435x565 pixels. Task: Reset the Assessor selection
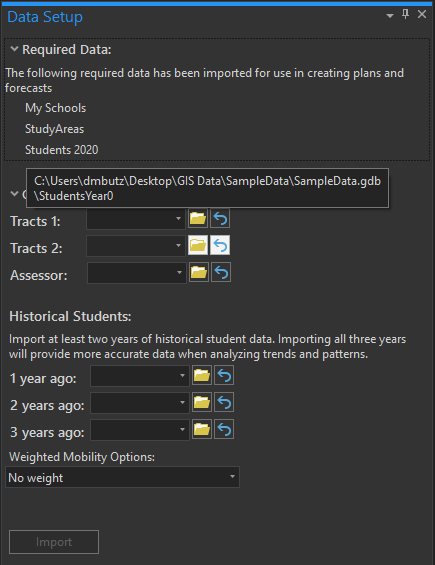pyautogui.click(x=221, y=272)
